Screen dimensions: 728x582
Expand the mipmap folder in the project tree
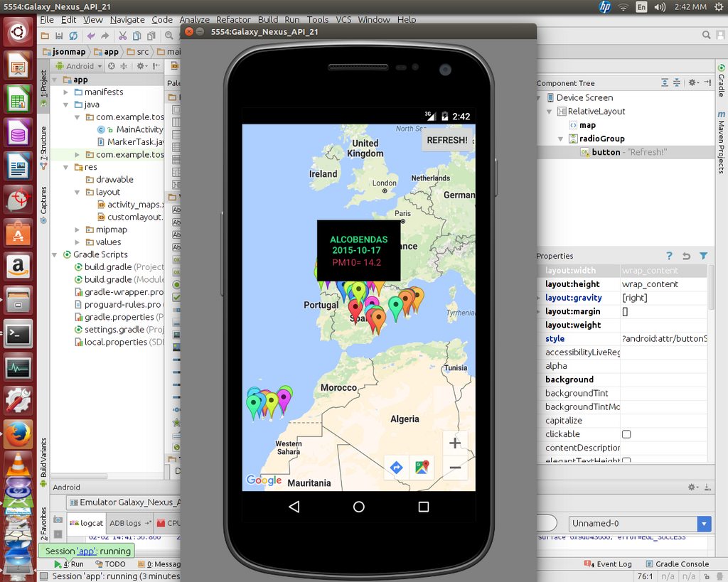[77, 230]
